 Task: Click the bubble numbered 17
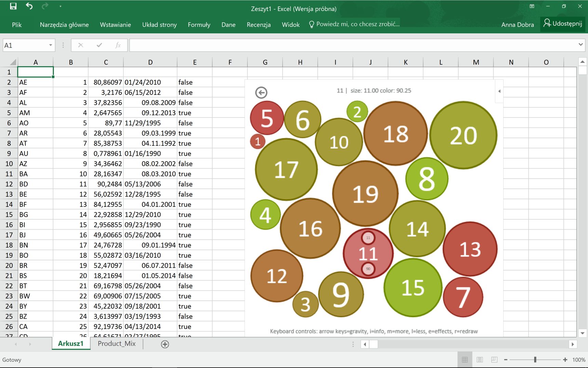click(x=286, y=169)
